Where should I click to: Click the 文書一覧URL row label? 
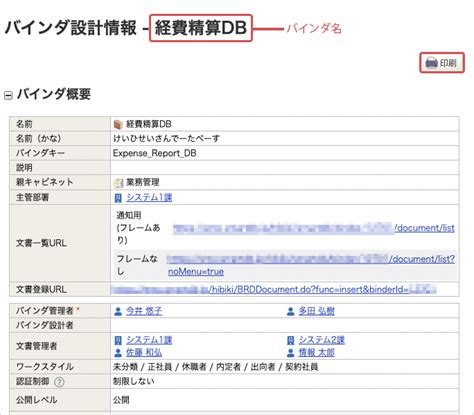(x=41, y=243)
